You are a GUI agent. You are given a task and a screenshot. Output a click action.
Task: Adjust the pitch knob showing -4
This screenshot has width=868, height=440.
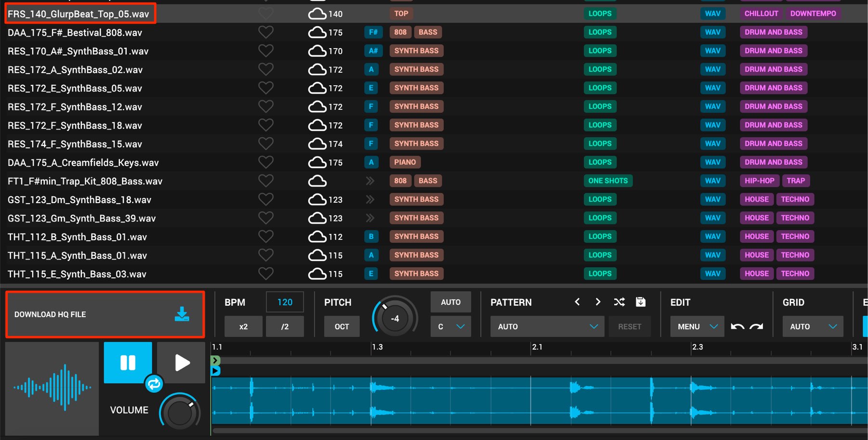click(395, 318)
